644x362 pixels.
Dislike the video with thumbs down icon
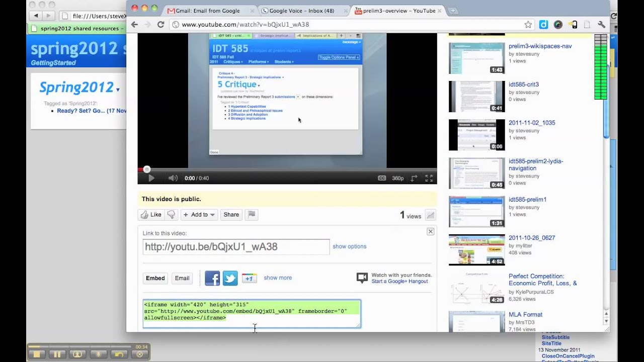(x=171, y=215)
